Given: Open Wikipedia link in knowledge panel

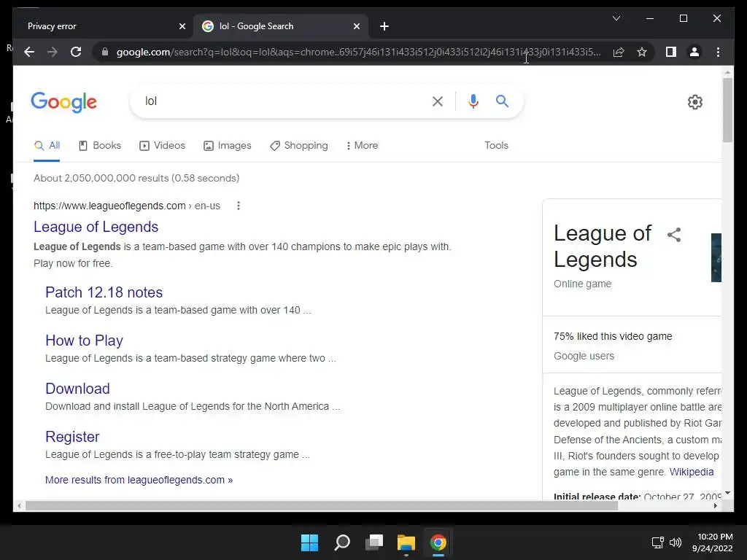Looking at the screenshot, I should pos(692,472).
